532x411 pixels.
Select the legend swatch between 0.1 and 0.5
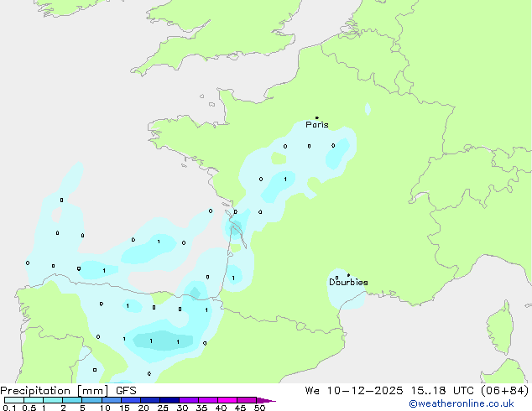point(14,400)
